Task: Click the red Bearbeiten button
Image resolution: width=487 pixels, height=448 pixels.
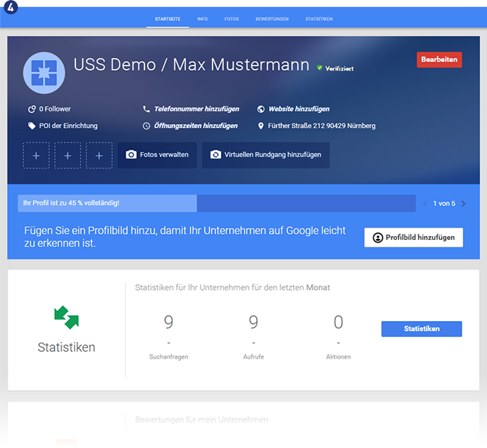Action: point(439,59)
